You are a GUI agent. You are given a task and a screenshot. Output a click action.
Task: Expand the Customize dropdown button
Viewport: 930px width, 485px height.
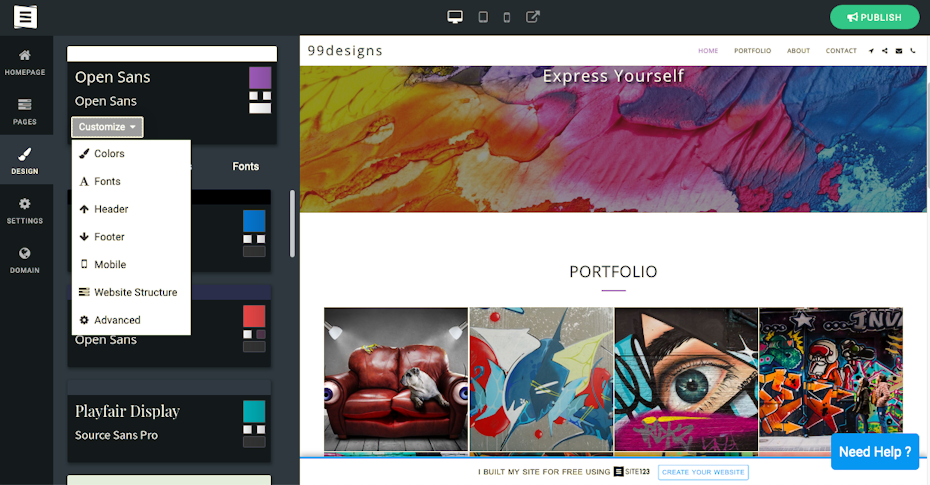[107, 127]
